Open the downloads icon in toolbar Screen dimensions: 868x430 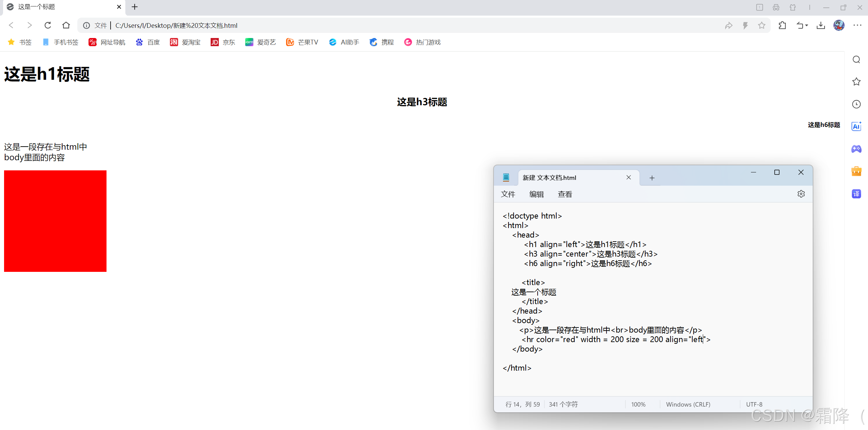[x=821, y=25]
